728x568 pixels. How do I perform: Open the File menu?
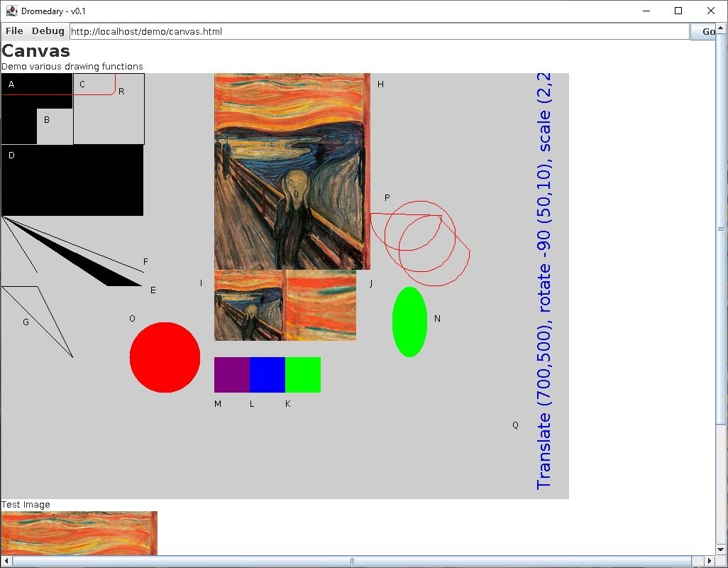tap(14, 31)
